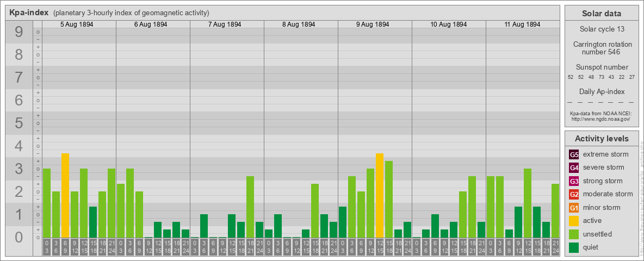Click the sunspot value 73

coord(601,77)
